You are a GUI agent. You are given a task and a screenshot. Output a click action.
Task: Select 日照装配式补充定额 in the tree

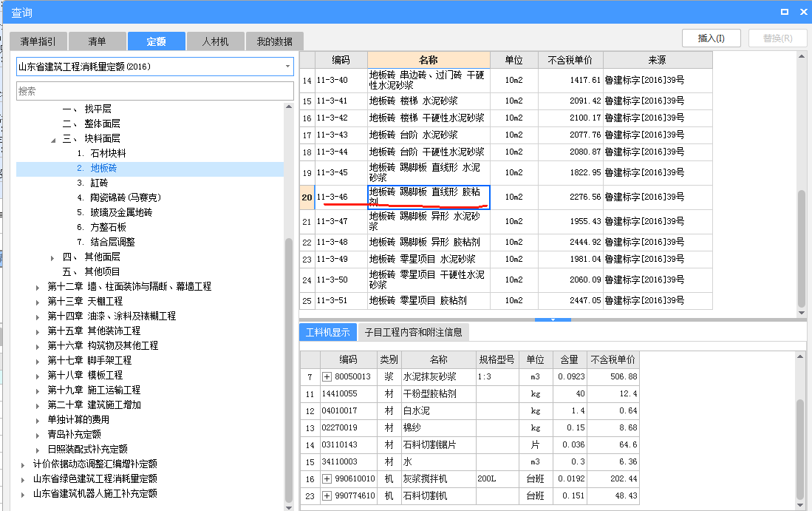click(87, 450)
